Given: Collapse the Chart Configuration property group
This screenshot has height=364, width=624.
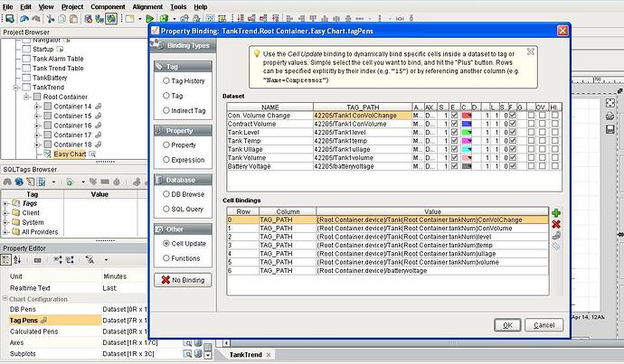Looking at the screenshot, I should tap(5, 298).
